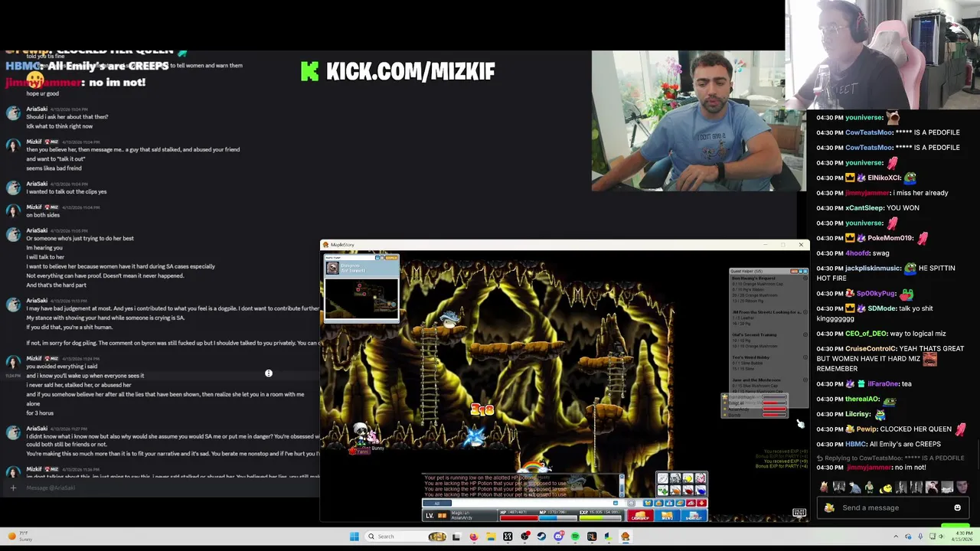This screenshot has height=551, width=980.
Task: Collapse the Teo's Weird Hobby quest entry
Action: 805,357
